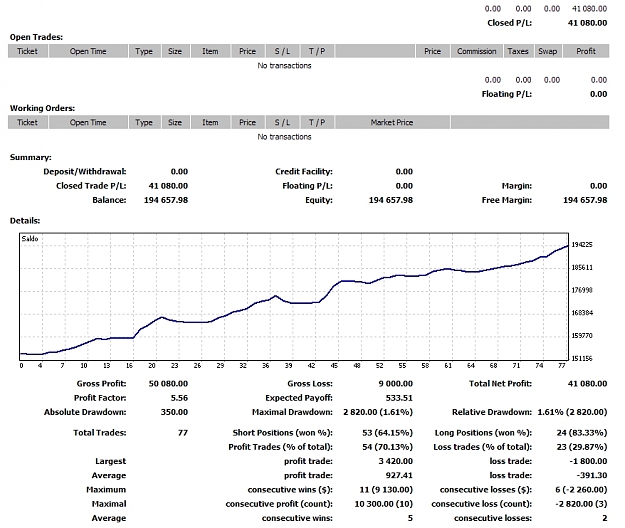
Task: Click the Margin label in Summary
Action: tap(517, 186)
